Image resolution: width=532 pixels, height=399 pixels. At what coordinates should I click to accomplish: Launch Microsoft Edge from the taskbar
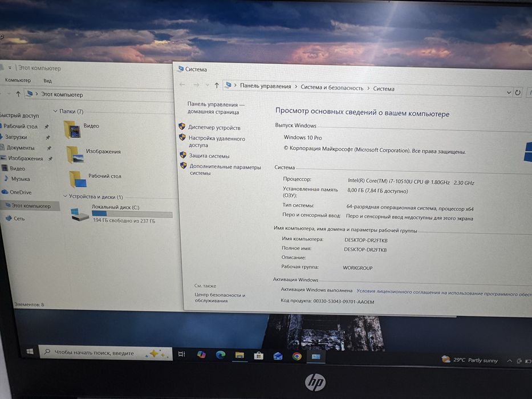tap(221, 355)
